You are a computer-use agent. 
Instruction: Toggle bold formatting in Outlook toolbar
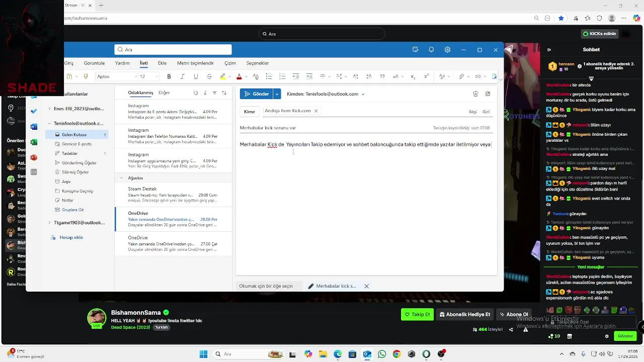169,76
